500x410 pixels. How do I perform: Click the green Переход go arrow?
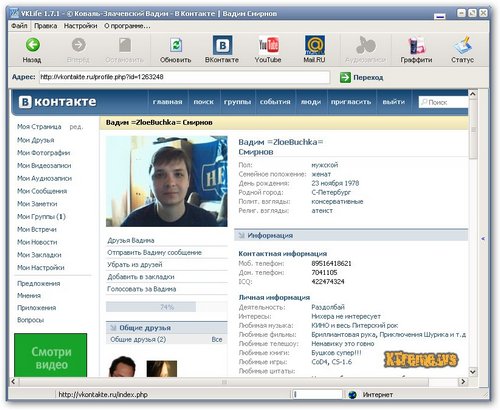(x=345, y=77)
